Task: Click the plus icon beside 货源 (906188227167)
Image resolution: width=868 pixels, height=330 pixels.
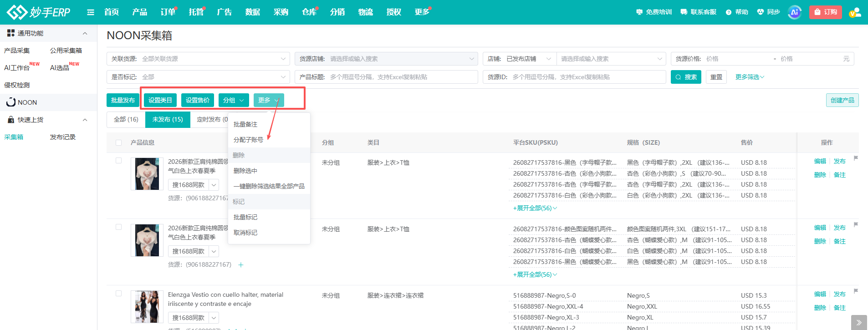Action: coord(241,265)
